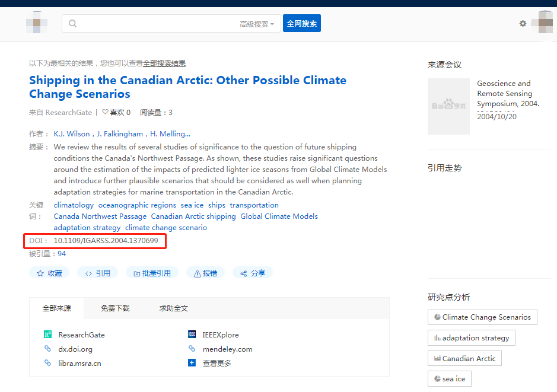Expand the truncated author list after H. Melling

[188, 133]
